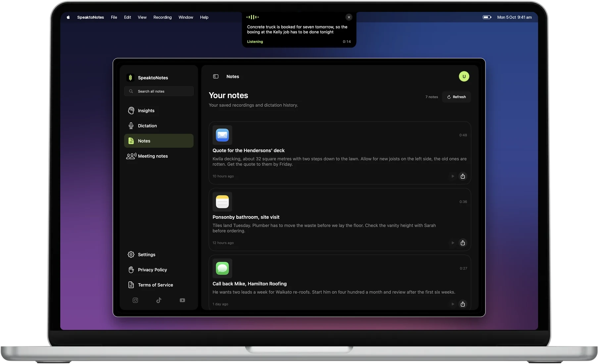Open the TikTok link icon
598x364 pixels.
(159, 300)
